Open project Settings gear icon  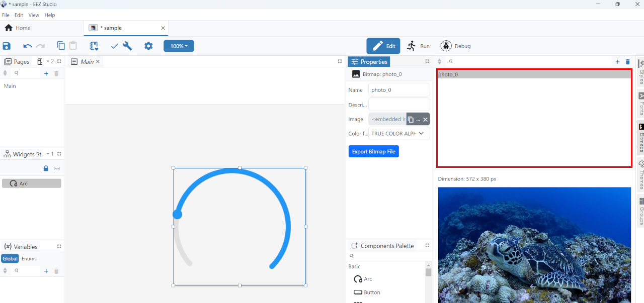tap(148, 46)
